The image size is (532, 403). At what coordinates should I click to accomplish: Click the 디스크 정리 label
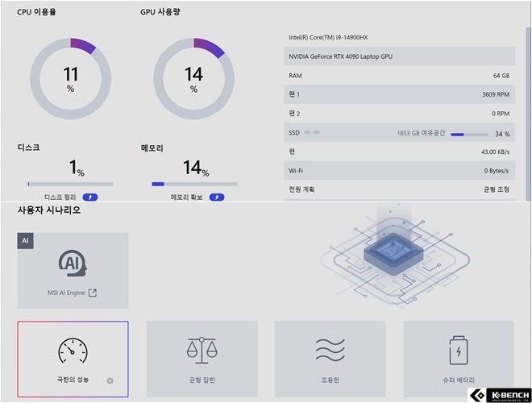[x=60, y=197]
